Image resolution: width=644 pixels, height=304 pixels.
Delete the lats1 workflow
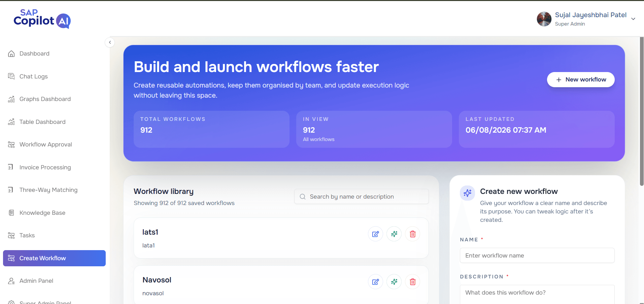coord(413,234)
